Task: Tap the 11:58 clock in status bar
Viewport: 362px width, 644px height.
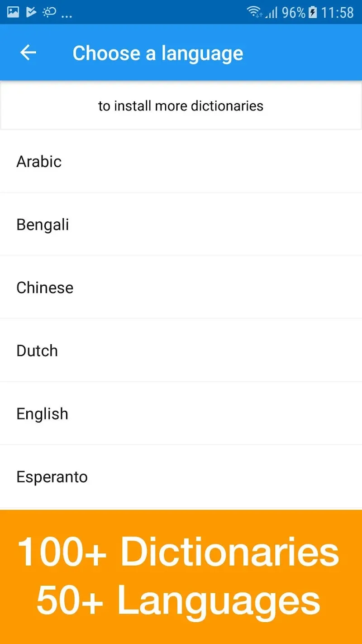Action: click(x=337, y=13)
